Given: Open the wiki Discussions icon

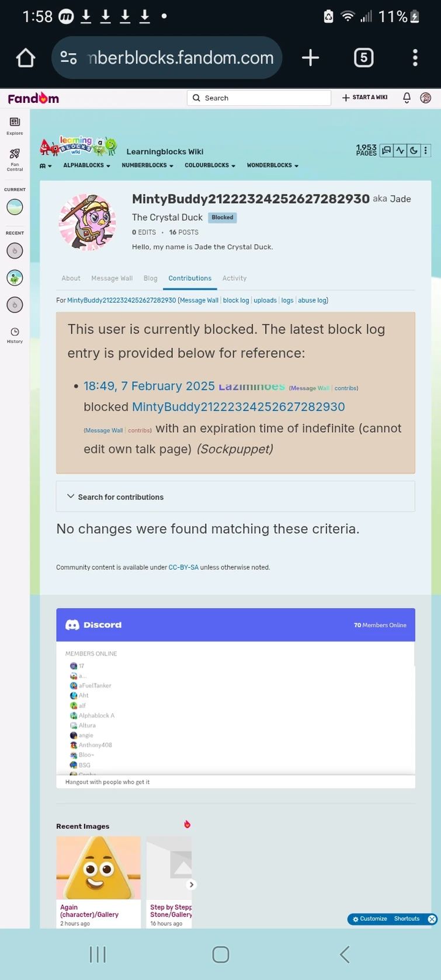Looking at the screenshot, I should click(386, 151).
